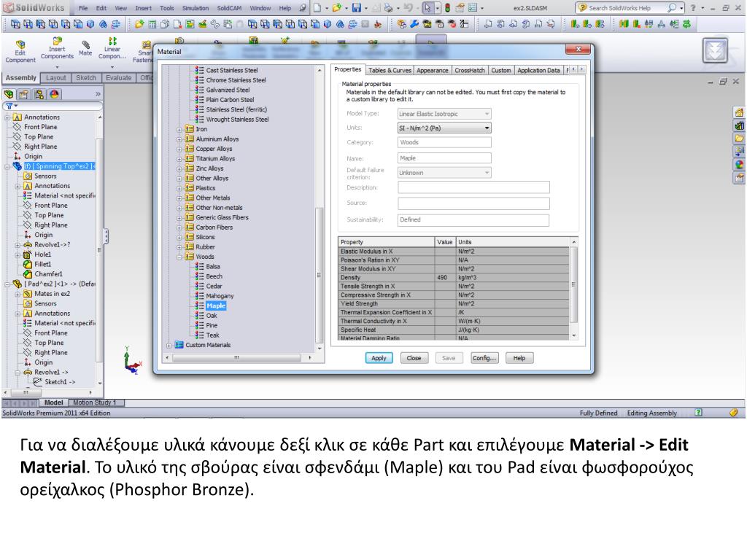Click the status bar help question mark icon
Image resolution: width=747 pixels, height=560 pixels.
coord(698,413)
